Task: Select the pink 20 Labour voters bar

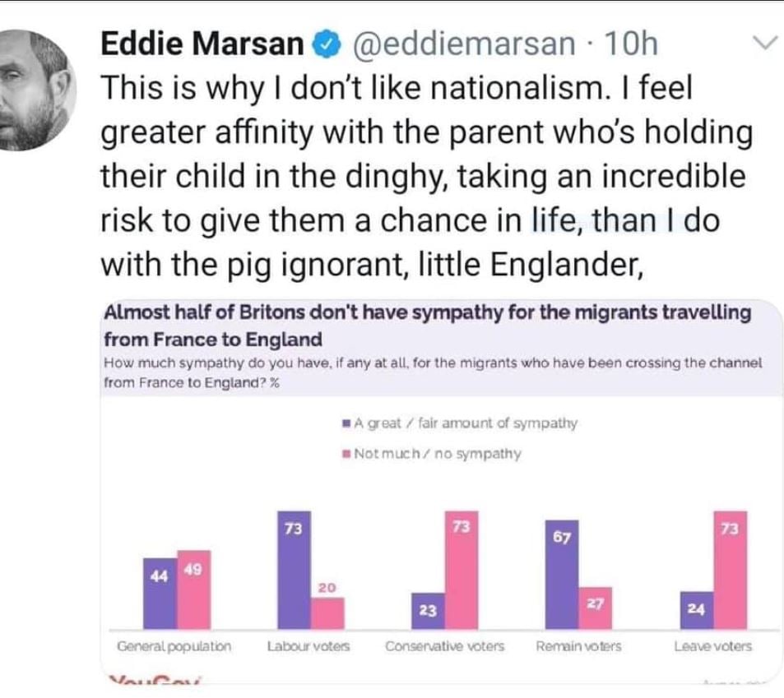Action: click(x=327, y=613)
